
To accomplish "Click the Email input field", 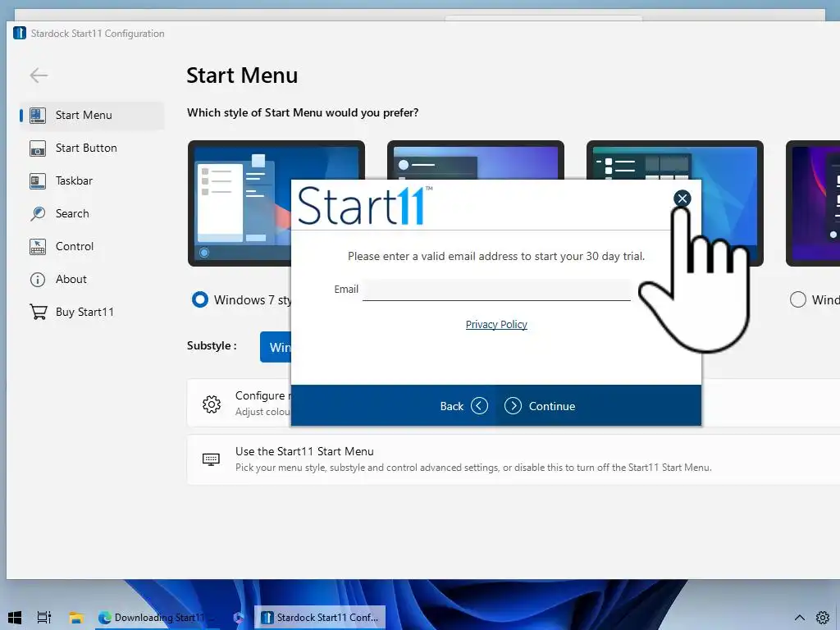I will coord(496,290).
